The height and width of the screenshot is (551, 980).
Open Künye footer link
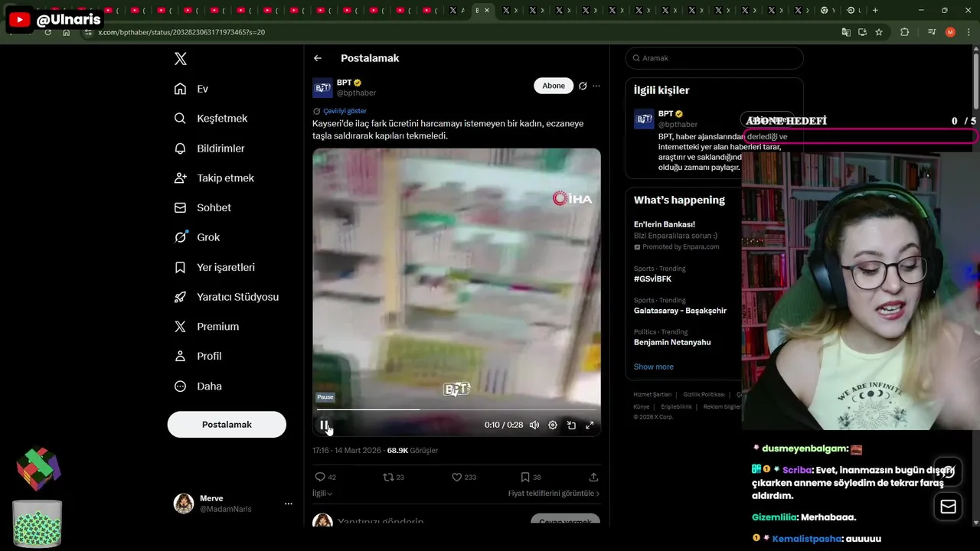click(x=641, y=407)
